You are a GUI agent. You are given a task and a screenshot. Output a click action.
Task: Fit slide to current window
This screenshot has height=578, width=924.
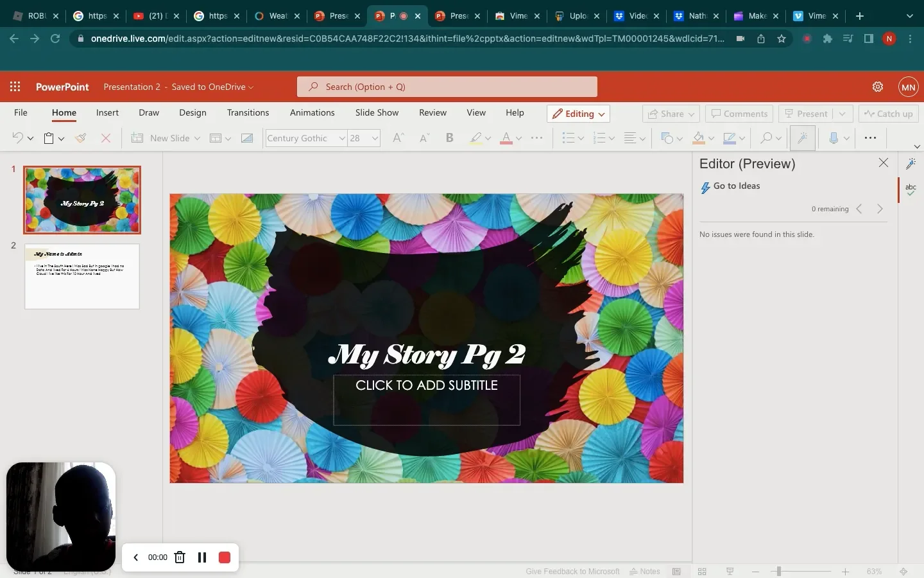click(x=903, y=572)
